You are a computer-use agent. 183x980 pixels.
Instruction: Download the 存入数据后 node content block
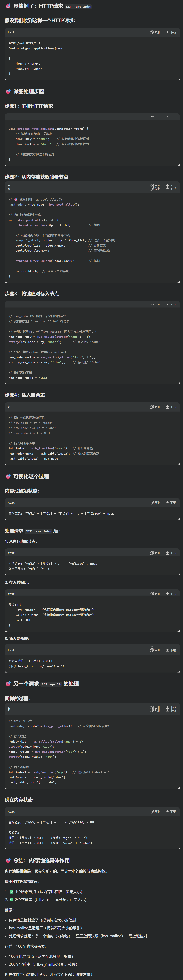(x=171, y=594)
